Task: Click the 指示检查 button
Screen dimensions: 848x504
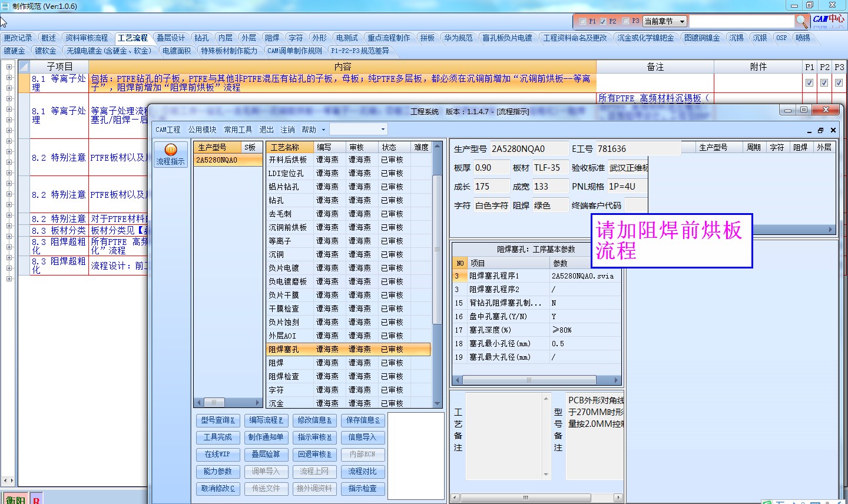Action: tap(363, 489)
